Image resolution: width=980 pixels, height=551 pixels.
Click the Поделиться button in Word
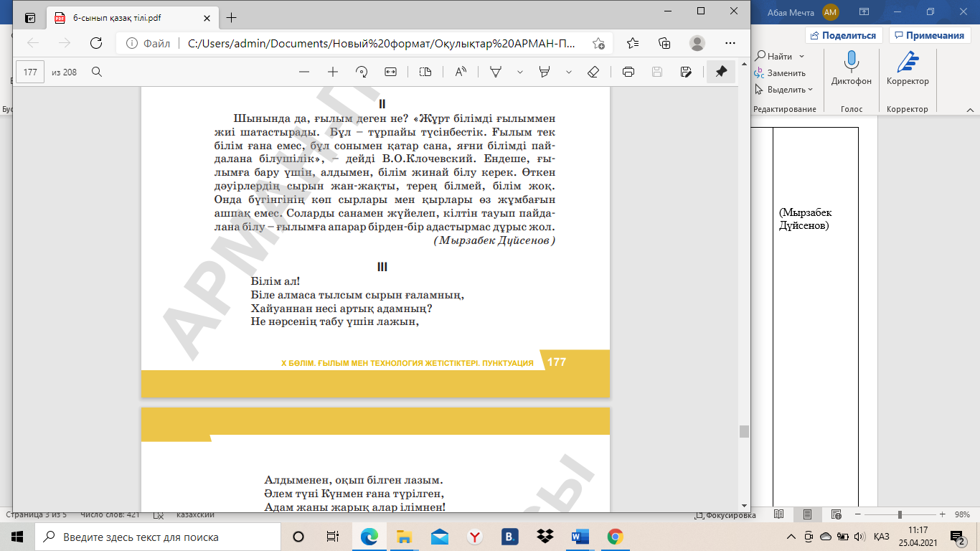(844, 35)
